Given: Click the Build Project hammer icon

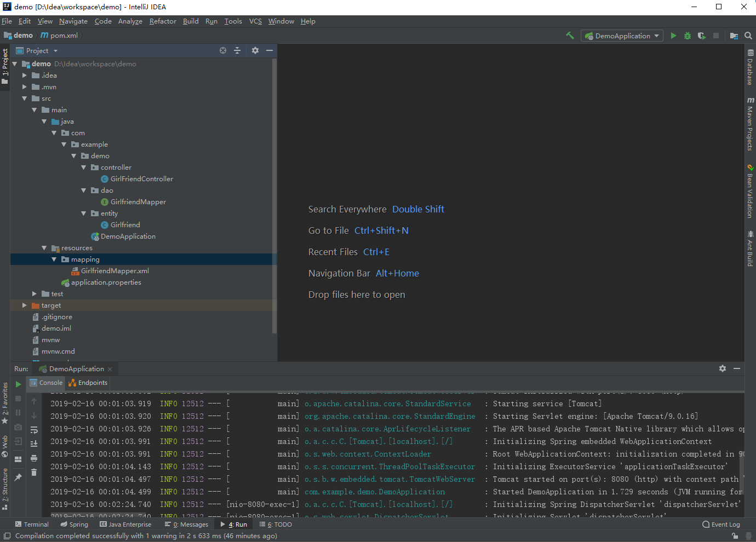Looking at the screenshot, I should 570,36.
